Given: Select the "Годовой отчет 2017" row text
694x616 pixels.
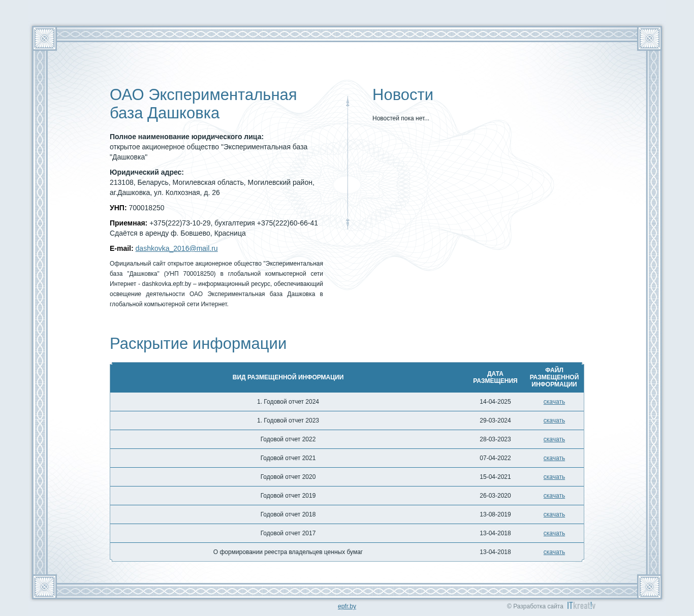Looking at the screenshot, I should pyautogui.click(x=288, y=533).
